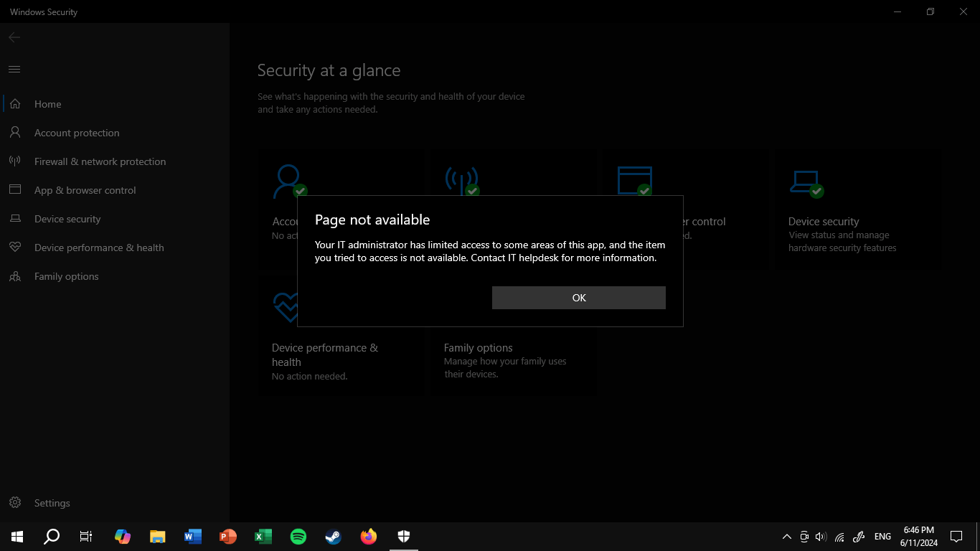Click the back arrow in Windows Security
The width and height of the screenshot is (980, 551).
tap(14, 37)
